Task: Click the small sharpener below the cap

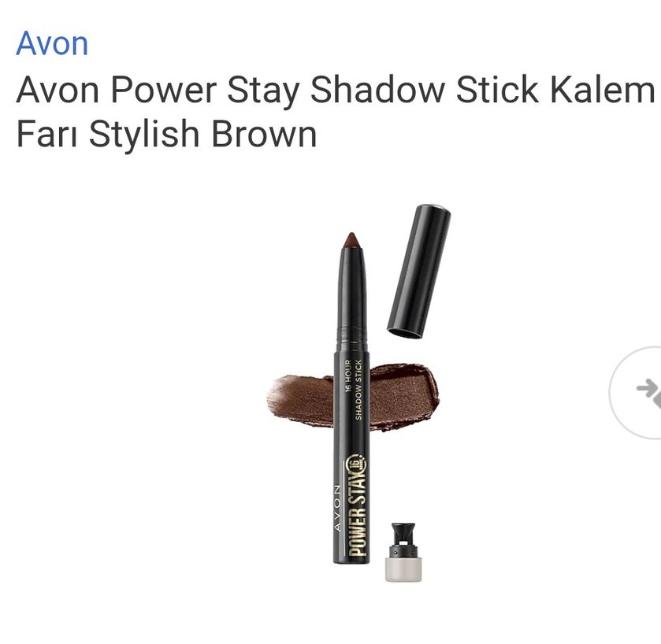Action: pos(403,552)
